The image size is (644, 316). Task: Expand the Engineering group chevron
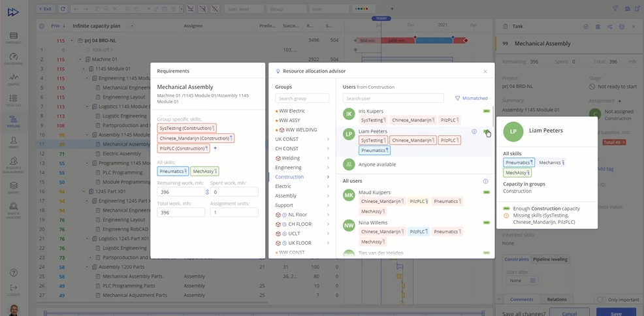tap(328, 167)
